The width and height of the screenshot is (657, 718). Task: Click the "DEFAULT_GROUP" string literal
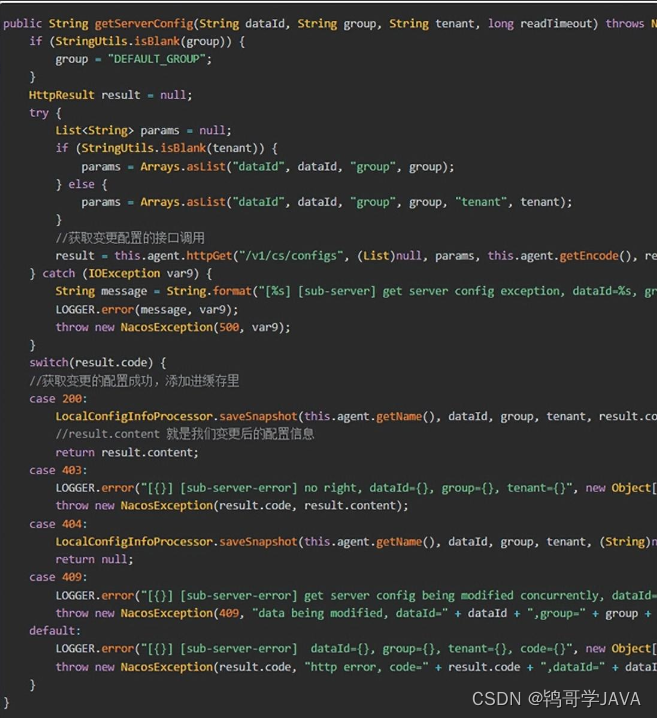click(x=157, y=59)
